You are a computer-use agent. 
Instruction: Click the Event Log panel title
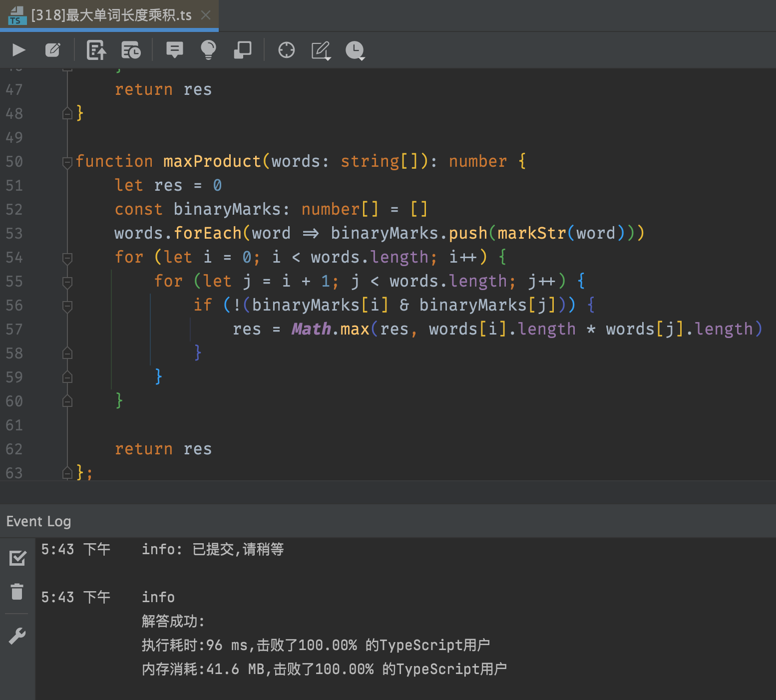click(x=38, y=521)
